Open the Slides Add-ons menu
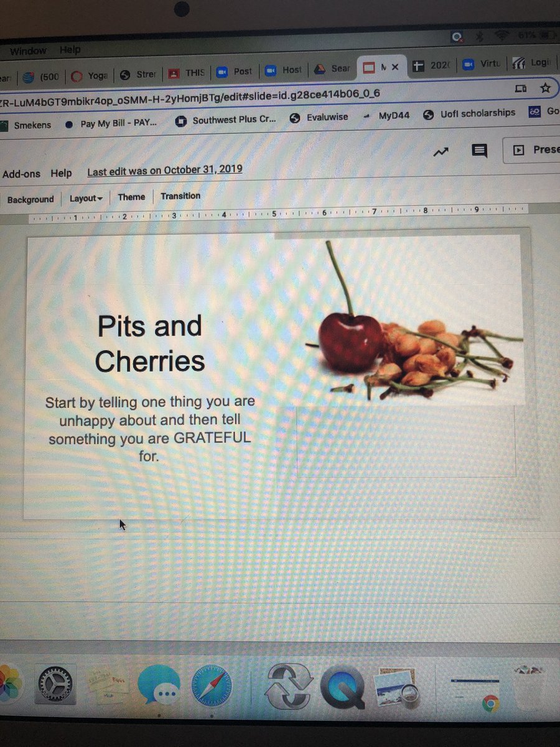Image resolution: width=560 pixels, height=747 pixels. point(21,174)
